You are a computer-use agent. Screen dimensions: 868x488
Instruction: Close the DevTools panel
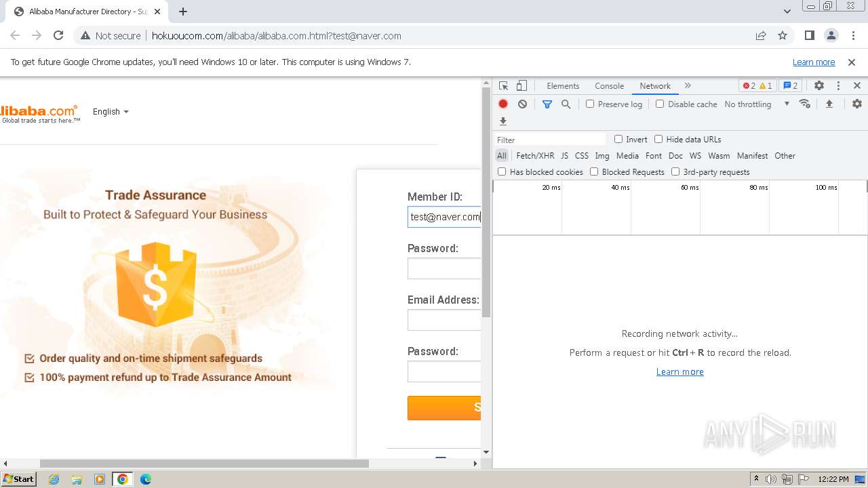coord(857,86)
